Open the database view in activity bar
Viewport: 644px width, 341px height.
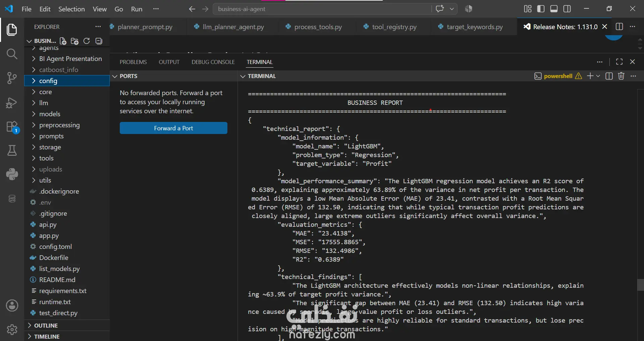pyautogui.click(x=12, y=199)
